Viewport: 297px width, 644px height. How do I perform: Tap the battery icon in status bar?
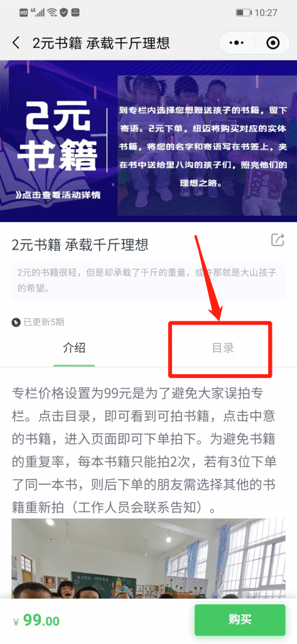coord(243,13)
